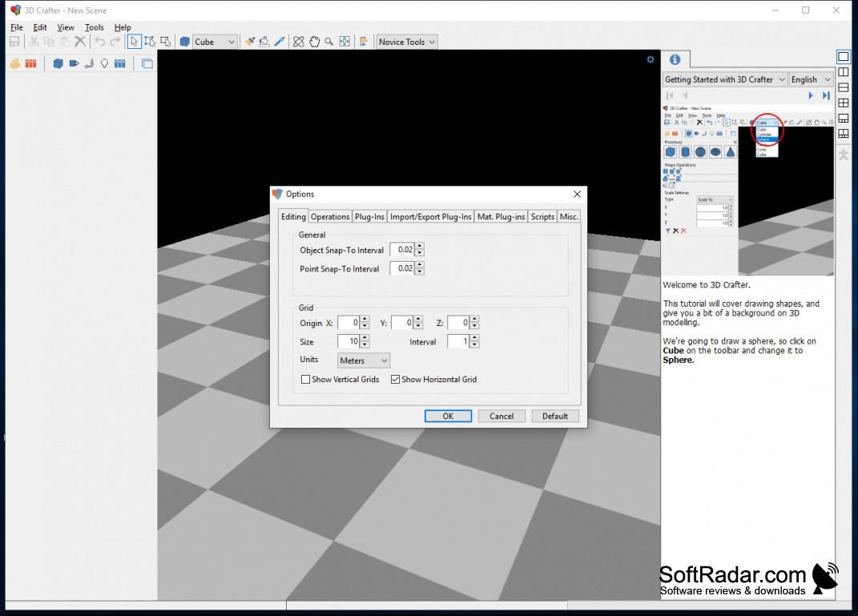This screenshot has height=616, width=858.
Task: Click the blue library books icon
Action: pyautogui.click(x=120, y=63)
